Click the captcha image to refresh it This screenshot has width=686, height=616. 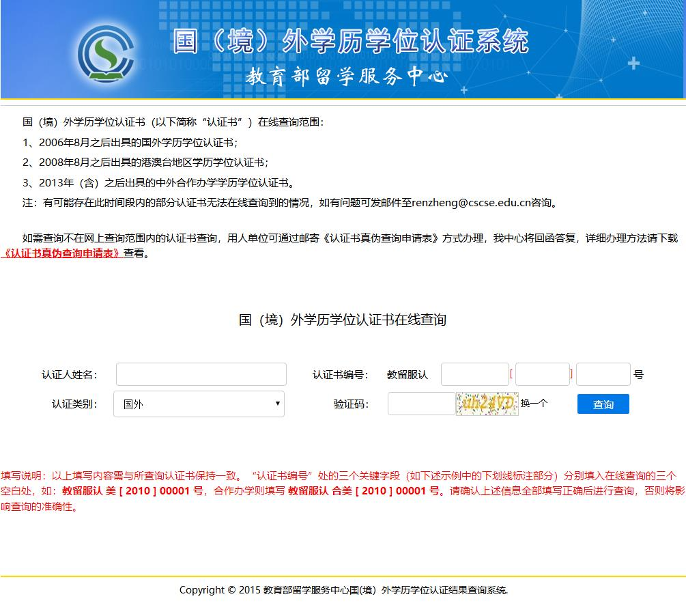point(487,404)
